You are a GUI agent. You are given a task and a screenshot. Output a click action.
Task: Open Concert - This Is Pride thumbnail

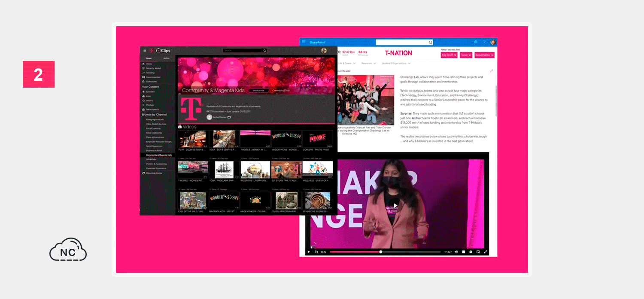318,139
